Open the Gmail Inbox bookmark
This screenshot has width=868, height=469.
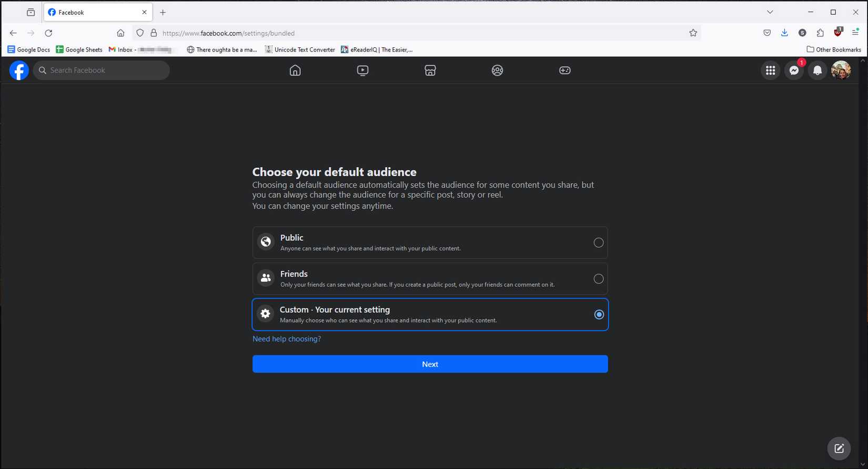141,49
